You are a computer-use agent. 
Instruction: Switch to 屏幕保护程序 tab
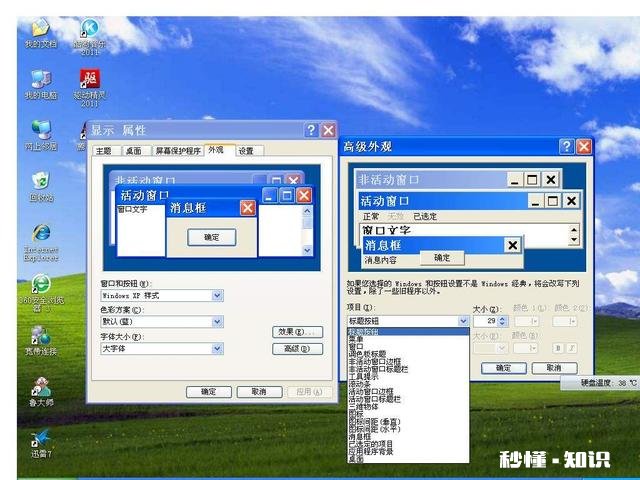pos(177,151)
